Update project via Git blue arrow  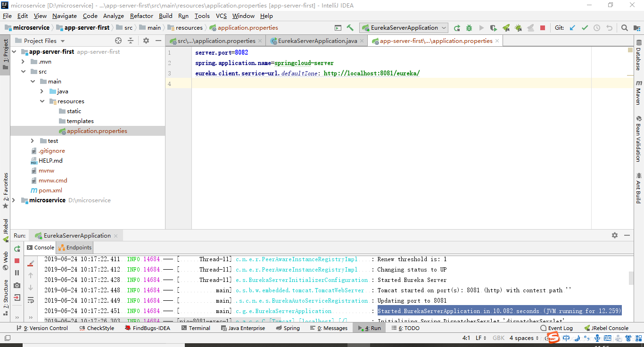coord(572,28)
